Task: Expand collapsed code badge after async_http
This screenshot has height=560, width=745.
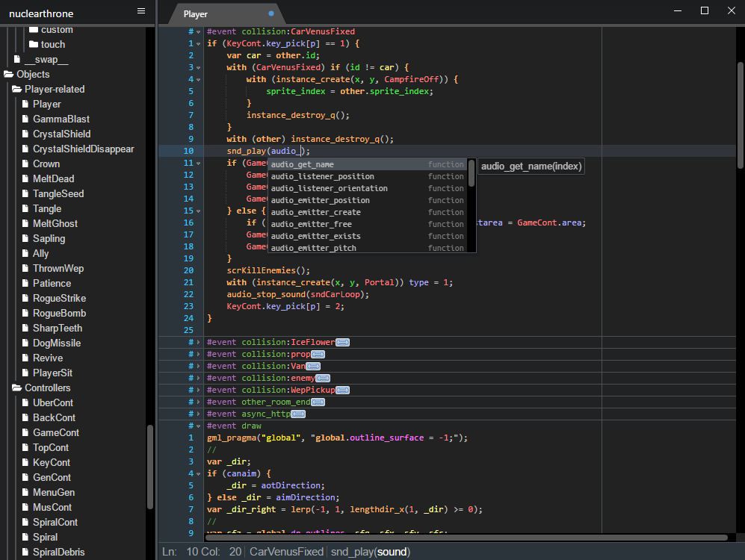Action: (x=298, y=414)
